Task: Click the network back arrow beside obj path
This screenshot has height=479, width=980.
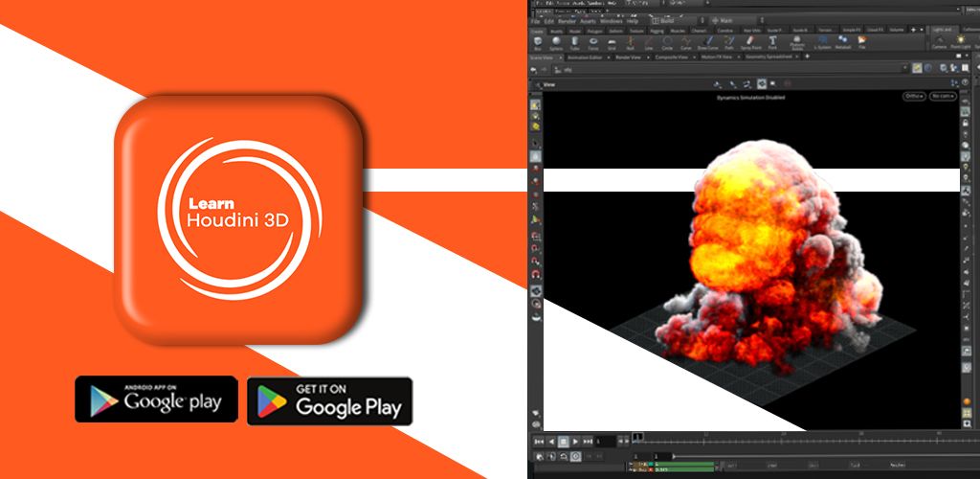Action: pyautogui.click(x=533, y=69)
